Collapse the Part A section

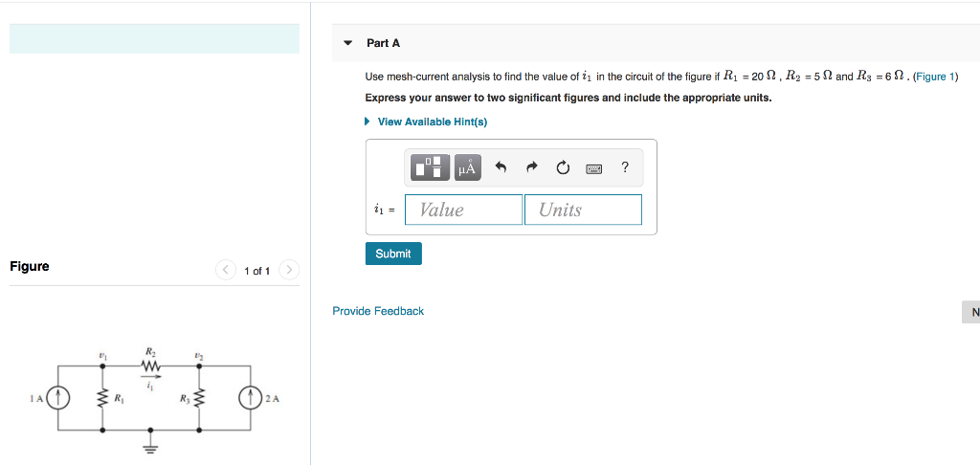[x=348, y=43]
